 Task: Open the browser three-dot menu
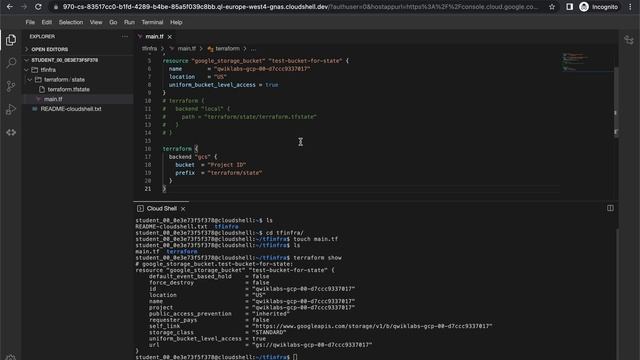[x=630, y=7]
